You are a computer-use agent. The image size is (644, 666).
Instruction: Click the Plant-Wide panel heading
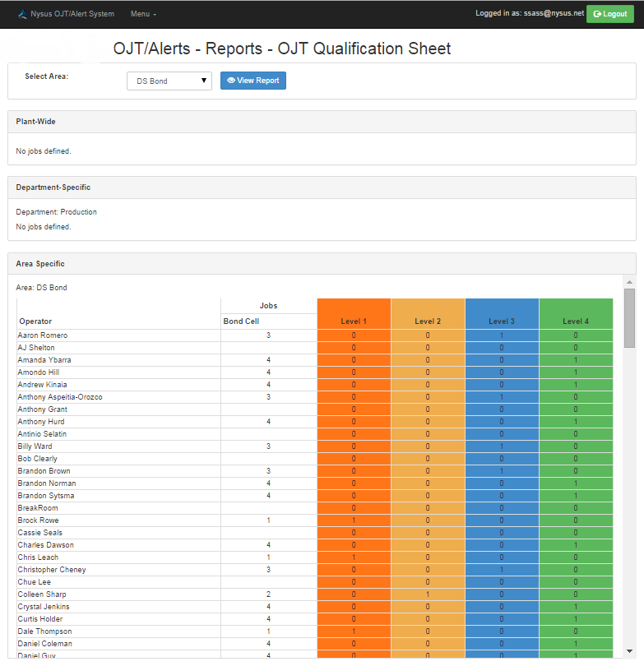click(36, 122)
